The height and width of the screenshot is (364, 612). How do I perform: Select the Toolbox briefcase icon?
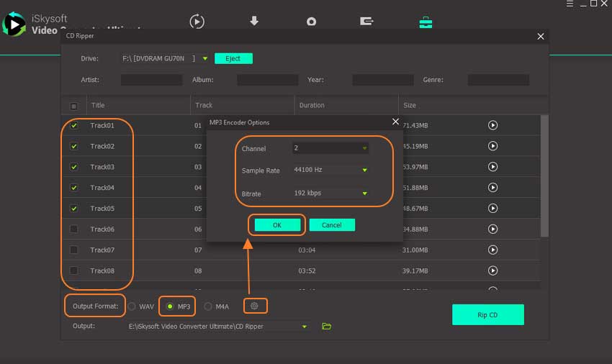click(x=426, y=22)
